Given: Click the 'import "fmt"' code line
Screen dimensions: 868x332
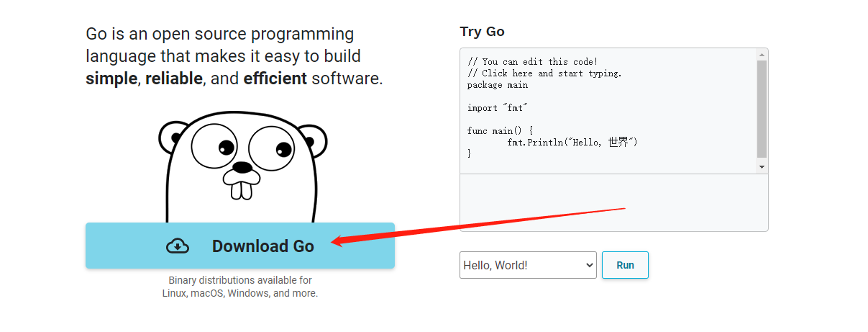Looking at the screenshot, I should tap(498, 108).
